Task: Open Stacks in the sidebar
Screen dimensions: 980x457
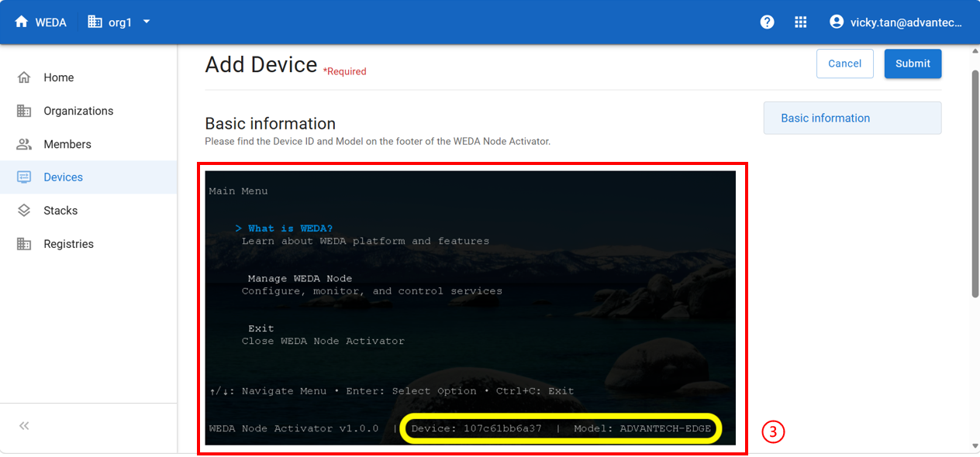Action: 88,211
